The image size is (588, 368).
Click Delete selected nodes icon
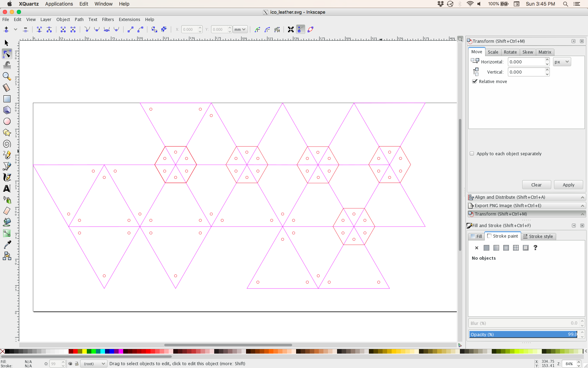tap(26, 29)
